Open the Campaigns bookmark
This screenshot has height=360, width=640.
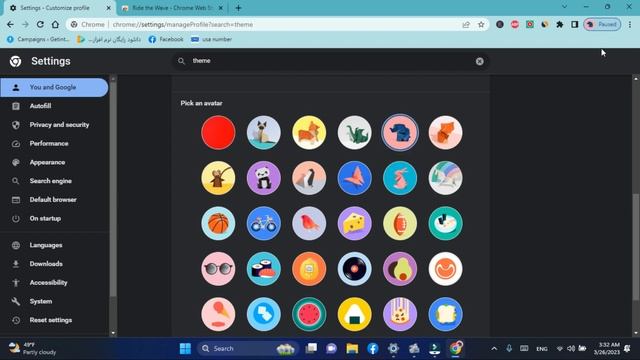pyautogui.click(x=38, y=39)
